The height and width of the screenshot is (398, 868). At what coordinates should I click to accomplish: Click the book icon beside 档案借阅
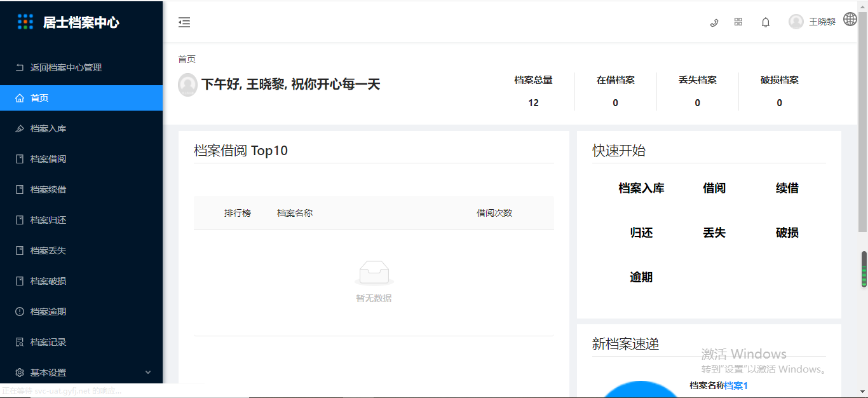tap(20, 159)
